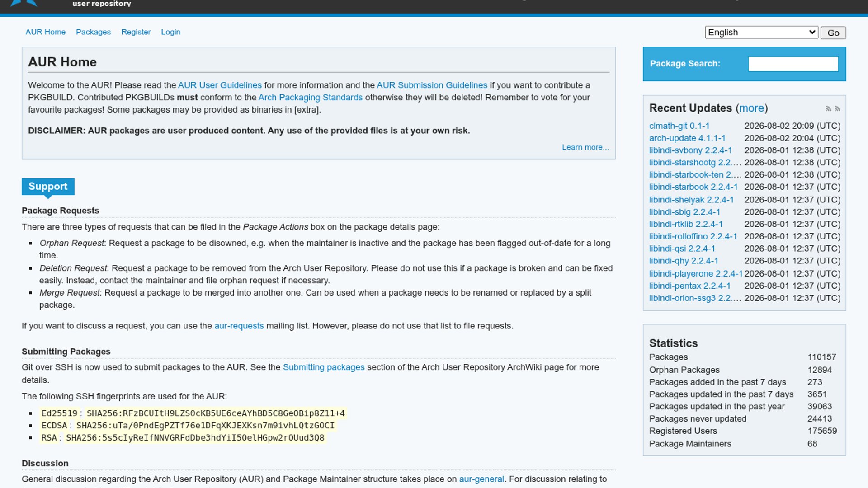The width and height of the screenshot is (868, 488).
Task: Open the Register navigation link
Action: tap(136, 32)
